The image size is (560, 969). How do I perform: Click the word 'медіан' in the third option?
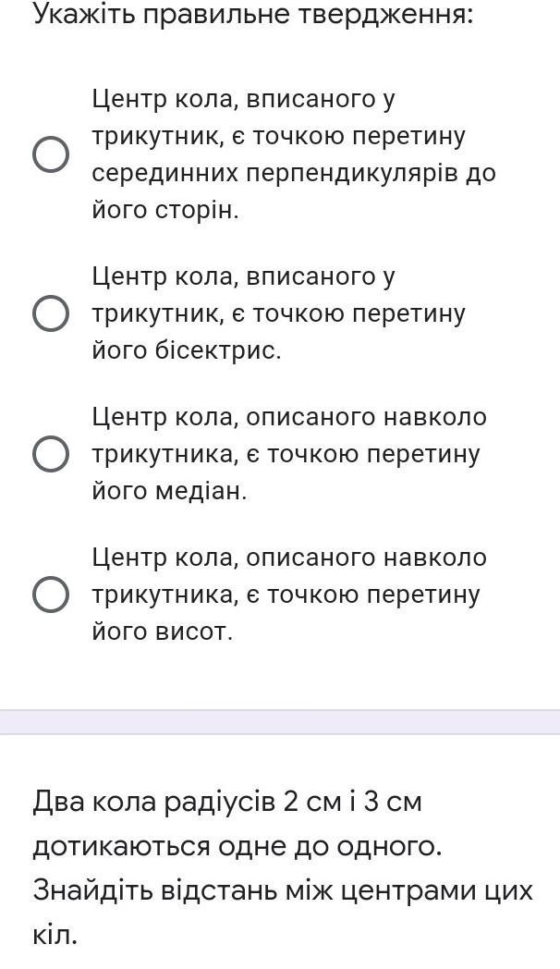pyautogui.click(x=201, y=491)
